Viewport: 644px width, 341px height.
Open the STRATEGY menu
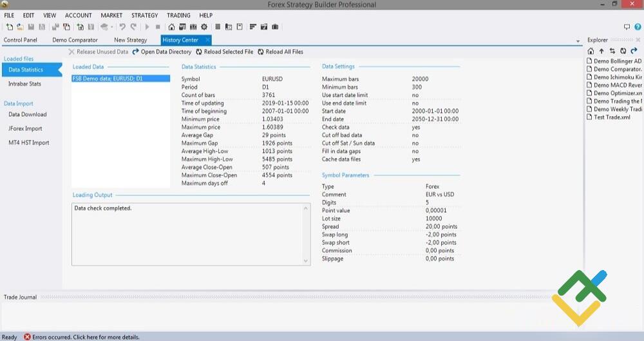144,15
